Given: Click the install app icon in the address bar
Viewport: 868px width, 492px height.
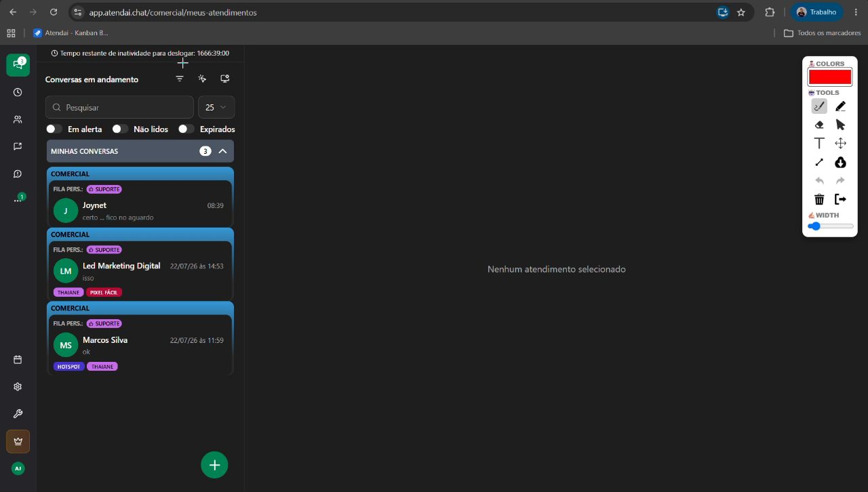Looking at the screenshot, I should 723,12.
